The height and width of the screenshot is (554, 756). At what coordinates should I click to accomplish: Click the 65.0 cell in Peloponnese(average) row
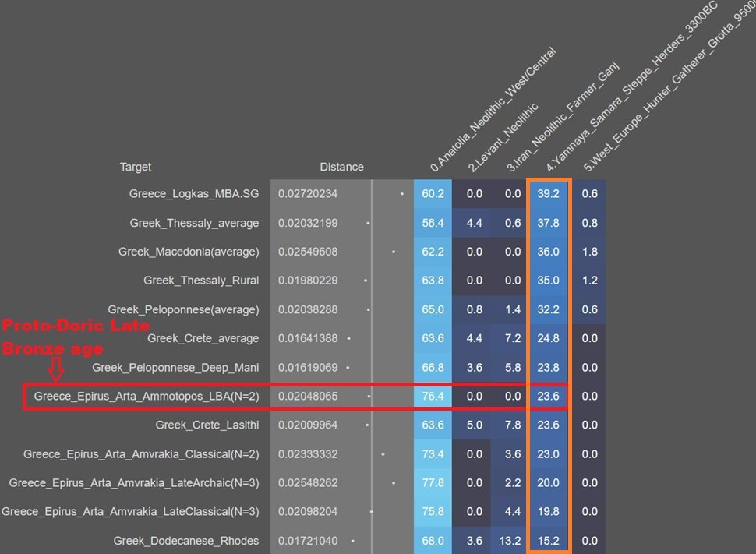point(433,309)
